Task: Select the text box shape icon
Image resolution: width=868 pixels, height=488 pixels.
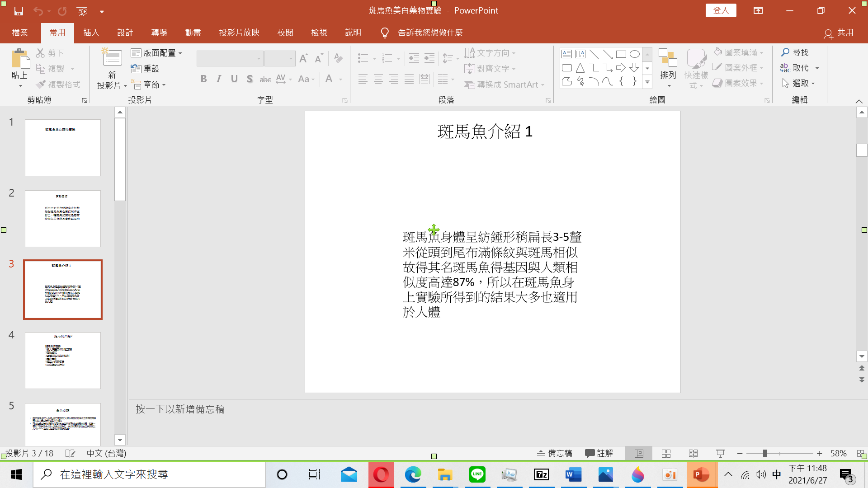Action: click(566, 54)
